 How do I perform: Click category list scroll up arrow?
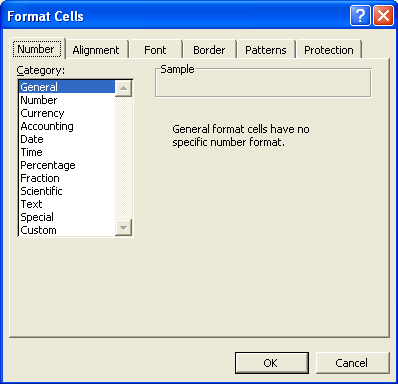[x=123, y=88]
